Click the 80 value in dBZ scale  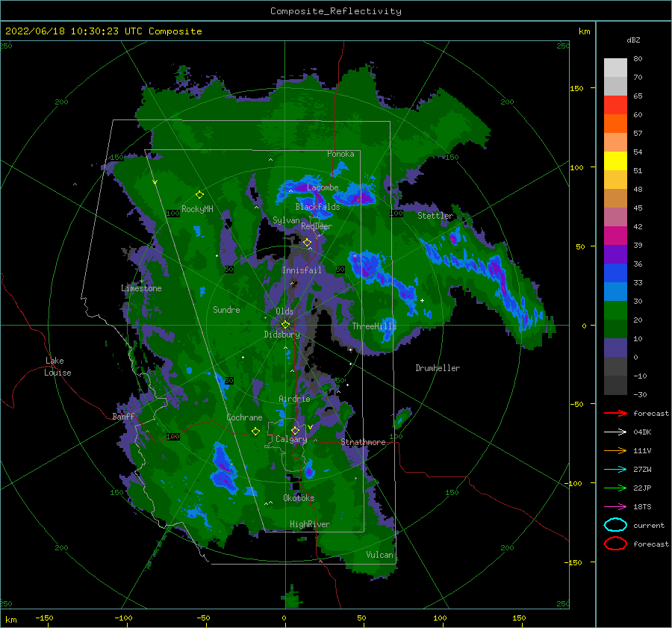[x=638, y=59]
